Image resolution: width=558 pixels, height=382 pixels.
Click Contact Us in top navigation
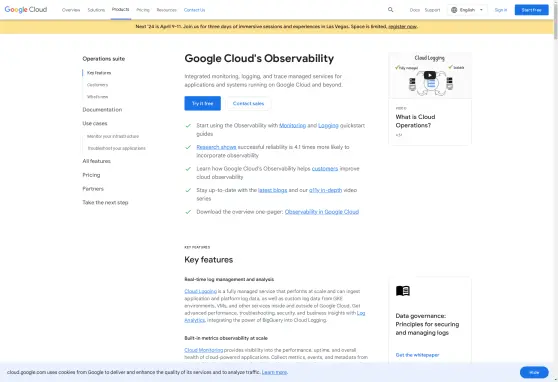tap(194, 10)
